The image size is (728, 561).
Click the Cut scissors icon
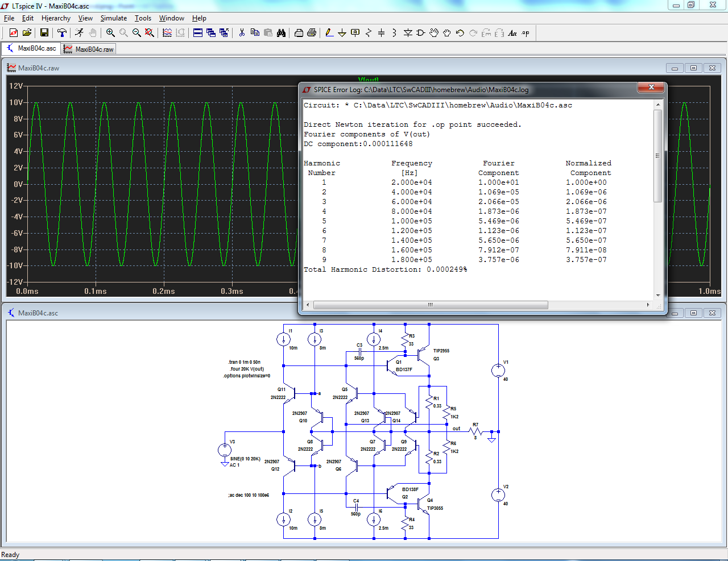(x=242, y=33)
